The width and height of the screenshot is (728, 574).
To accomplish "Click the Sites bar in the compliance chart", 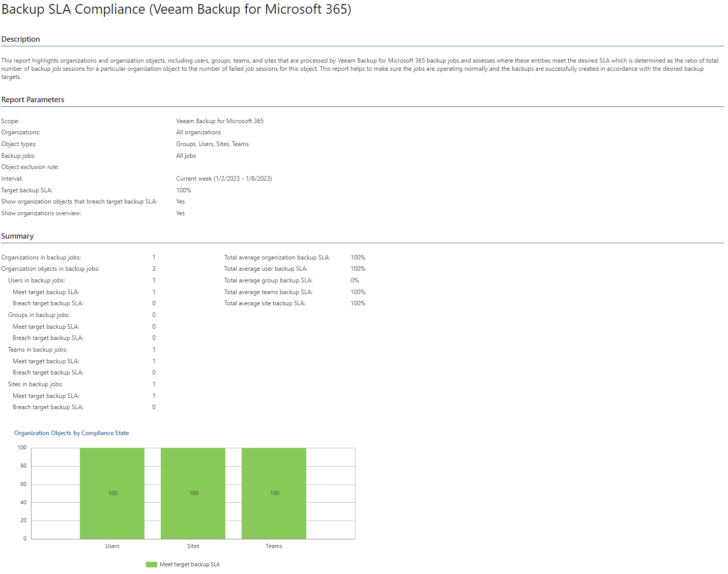I will click(x=193, y=493).
